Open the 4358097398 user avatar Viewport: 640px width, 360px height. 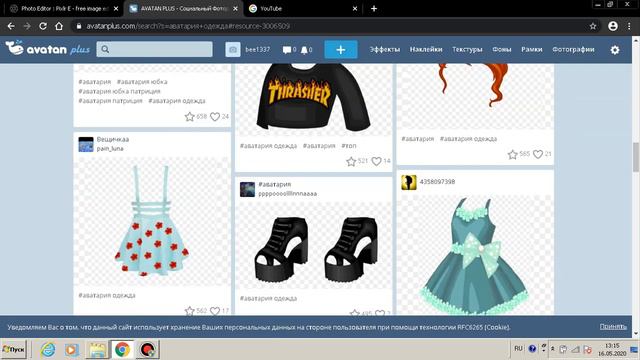click(409, 182)
